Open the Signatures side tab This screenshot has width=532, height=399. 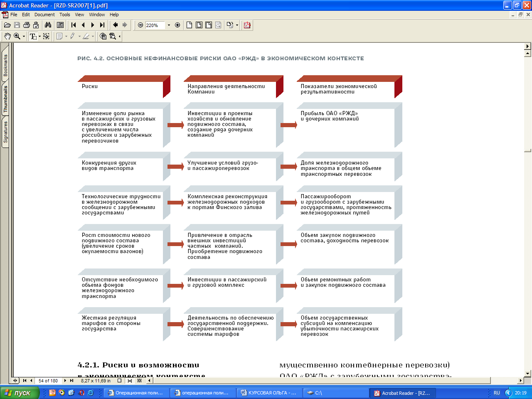5,132
